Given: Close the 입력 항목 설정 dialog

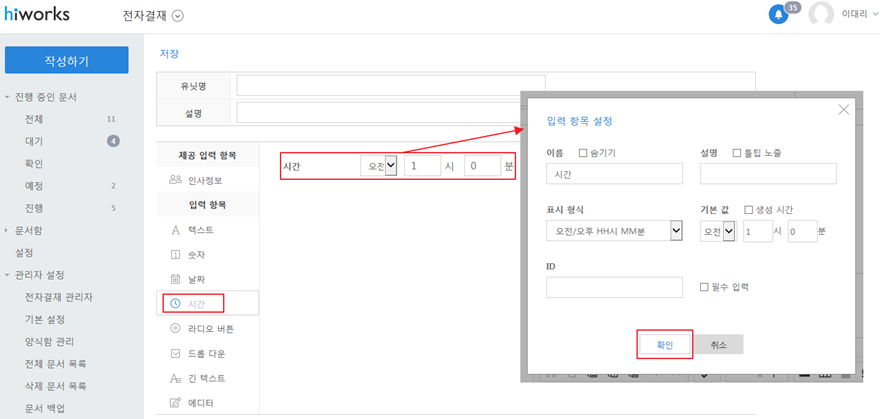Looking at the screenshot, I should point(843,109).
